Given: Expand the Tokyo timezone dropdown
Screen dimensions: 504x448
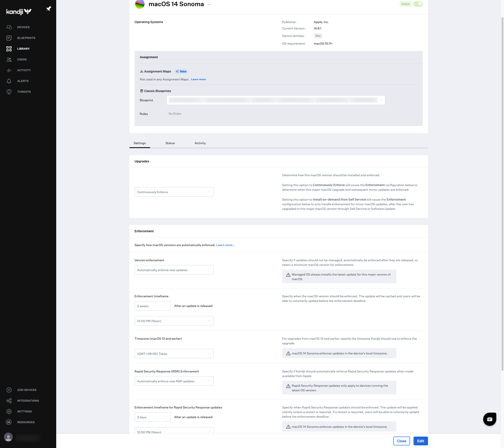Looking at the screenshot, I should pos(174,354).
